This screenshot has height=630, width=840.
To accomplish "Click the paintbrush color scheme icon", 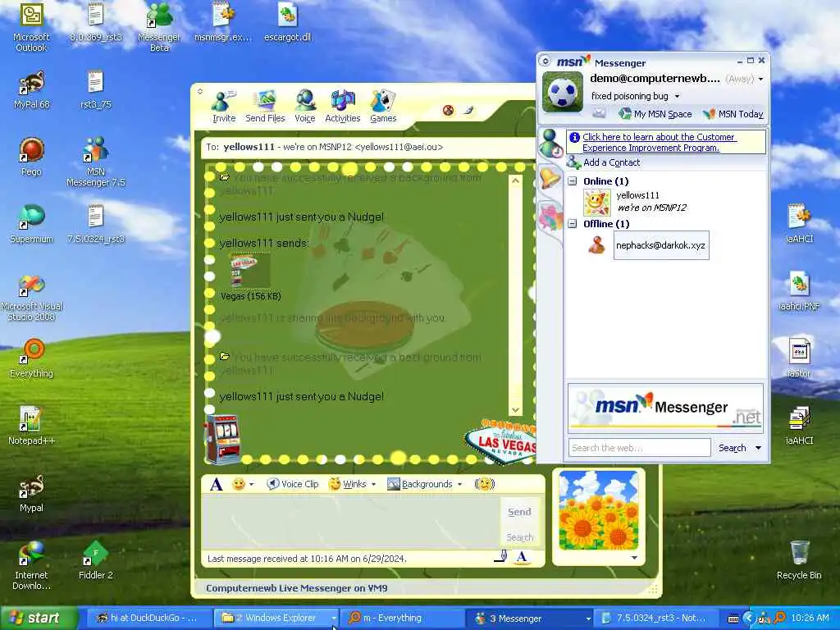I will [x=468, y=111].
